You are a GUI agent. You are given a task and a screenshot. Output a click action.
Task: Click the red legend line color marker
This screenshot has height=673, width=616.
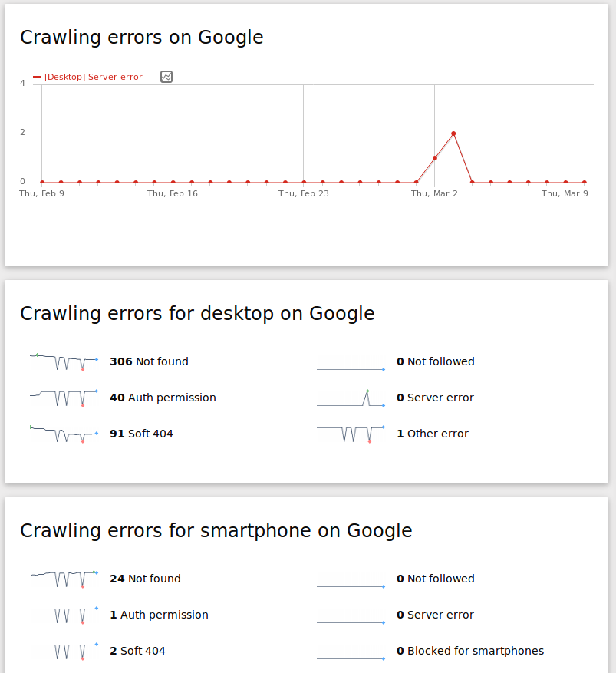[37, 77]
